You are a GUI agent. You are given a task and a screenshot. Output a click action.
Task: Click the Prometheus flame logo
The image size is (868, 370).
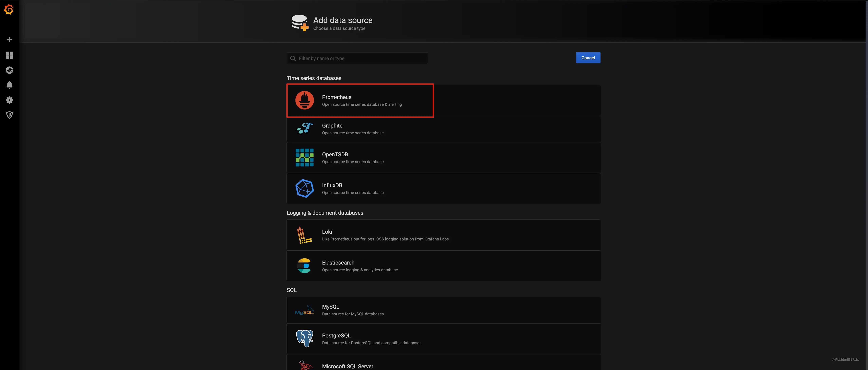(305, 100)
